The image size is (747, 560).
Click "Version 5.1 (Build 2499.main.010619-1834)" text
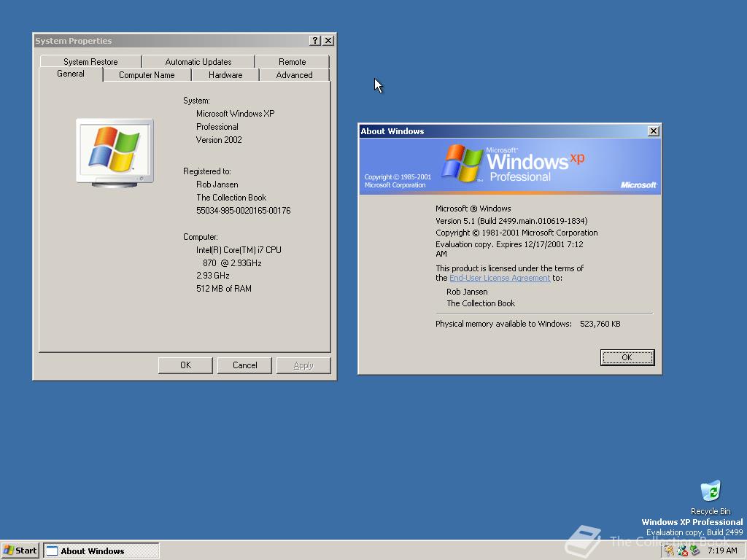click(511, 221)
